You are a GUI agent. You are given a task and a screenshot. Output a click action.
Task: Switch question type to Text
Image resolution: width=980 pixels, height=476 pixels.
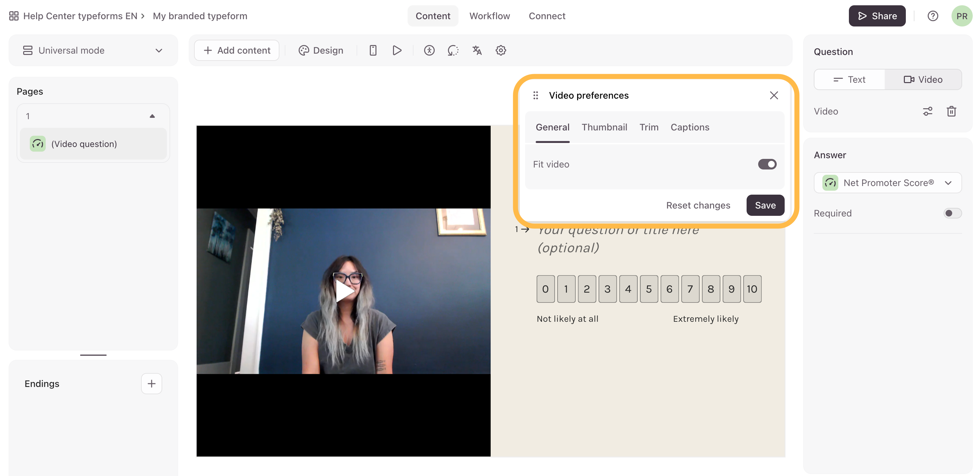point(849,79)
